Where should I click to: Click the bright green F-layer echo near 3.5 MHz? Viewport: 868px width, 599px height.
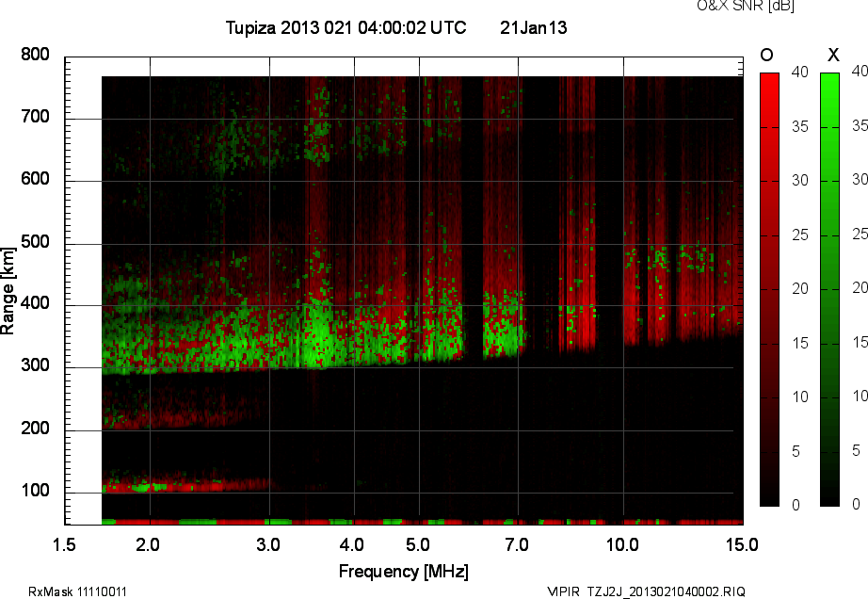click(x=316, y=336)
